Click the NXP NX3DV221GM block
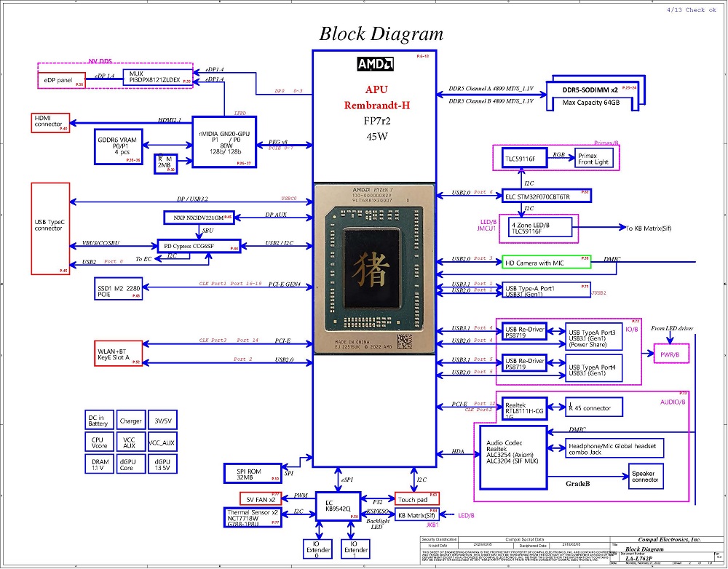 point(199,218)
